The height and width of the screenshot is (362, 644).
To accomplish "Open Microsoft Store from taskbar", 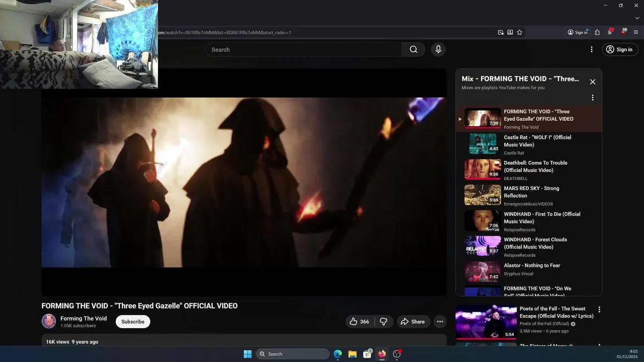I will pyautogui.click(x=367, y=354).
